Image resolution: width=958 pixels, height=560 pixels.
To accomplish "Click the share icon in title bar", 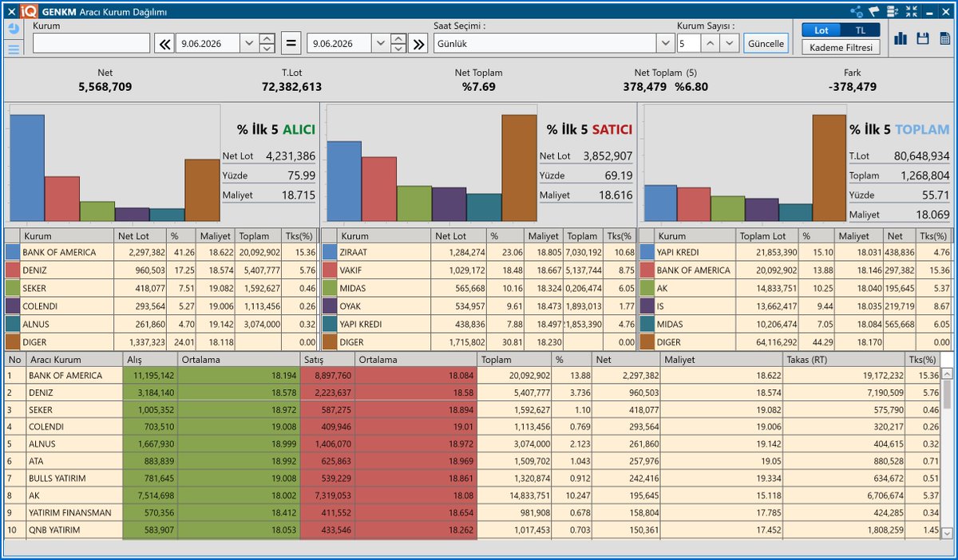I will [x=857, y=11].
